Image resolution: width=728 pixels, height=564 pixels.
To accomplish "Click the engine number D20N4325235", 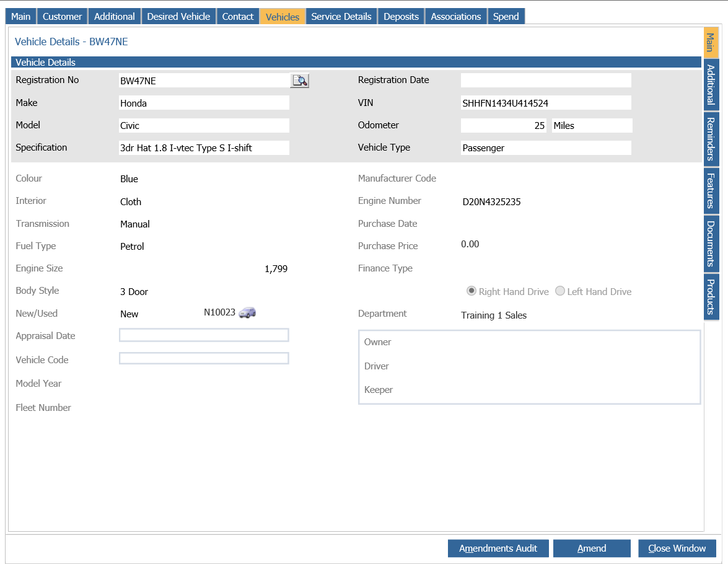I will coord(492,201).
